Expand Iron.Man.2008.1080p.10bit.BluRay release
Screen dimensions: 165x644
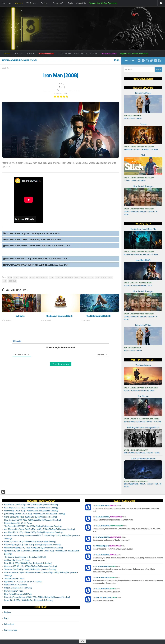coord(61,239)
